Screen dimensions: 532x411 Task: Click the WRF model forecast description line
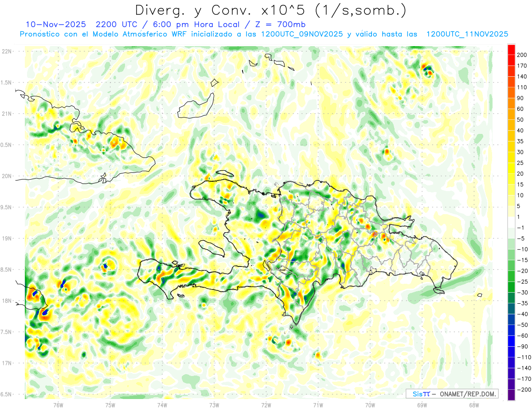click(264, 34)
